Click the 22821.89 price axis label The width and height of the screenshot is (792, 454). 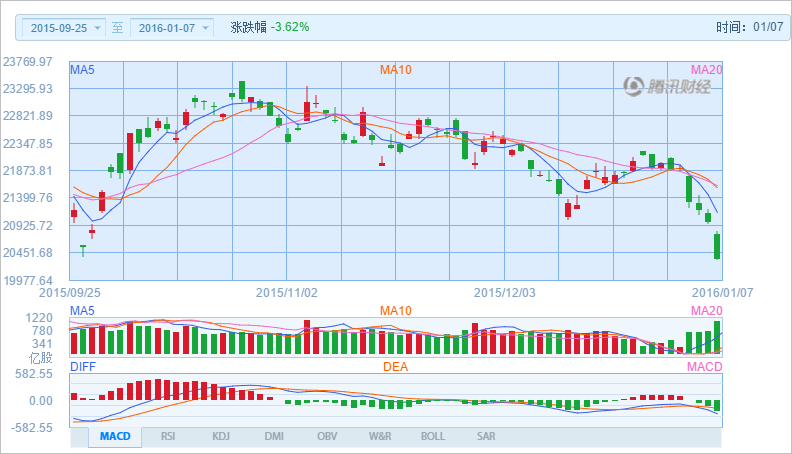pyautogui.click(x=28, y=116)
